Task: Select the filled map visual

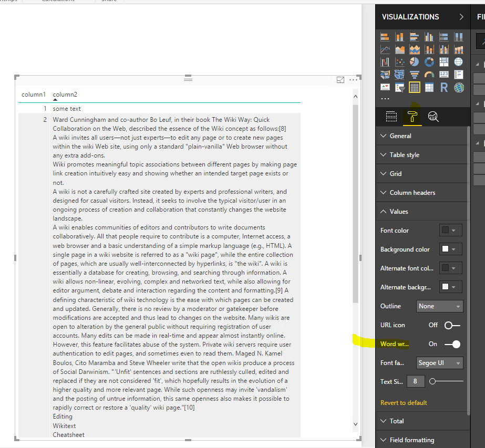Action: tap(385, 75)
